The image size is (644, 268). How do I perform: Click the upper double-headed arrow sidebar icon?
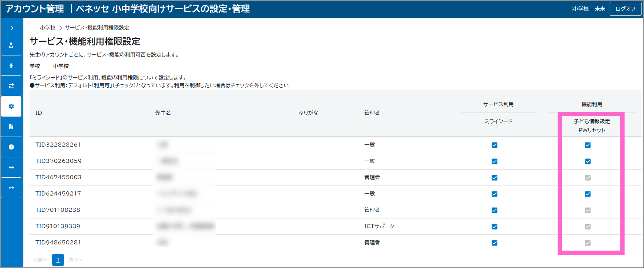pyautogui.click(x=11, y=167)
